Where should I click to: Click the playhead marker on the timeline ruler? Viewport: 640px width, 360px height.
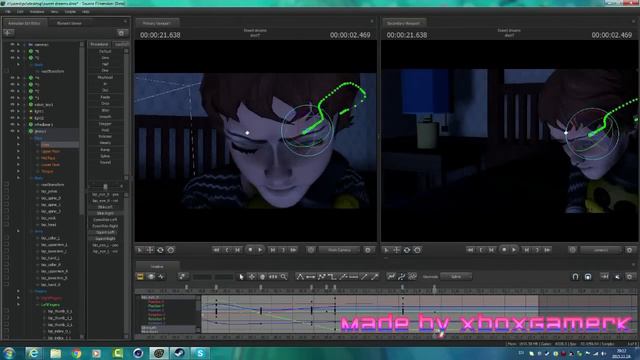(434, 289)
